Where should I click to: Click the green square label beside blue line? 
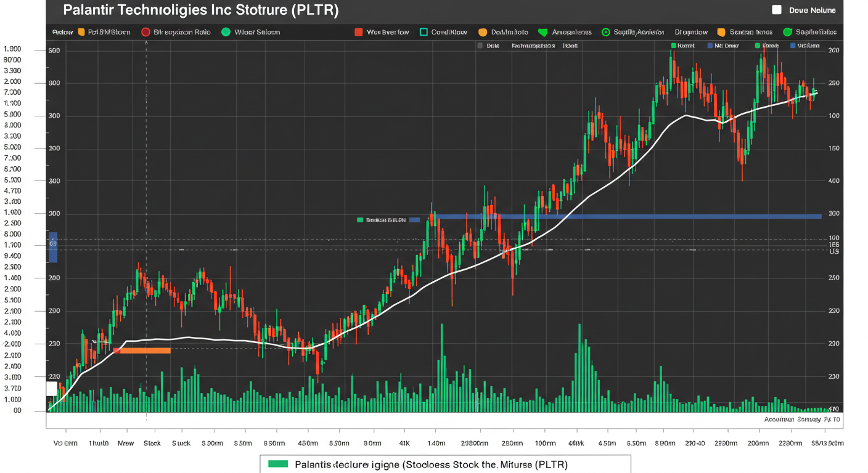tap(359, 219)
